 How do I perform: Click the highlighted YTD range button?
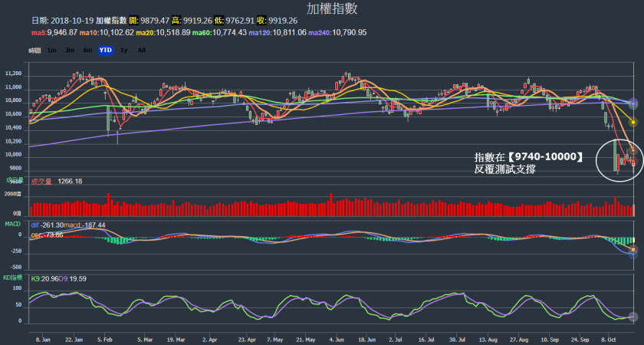click(106, 50)
